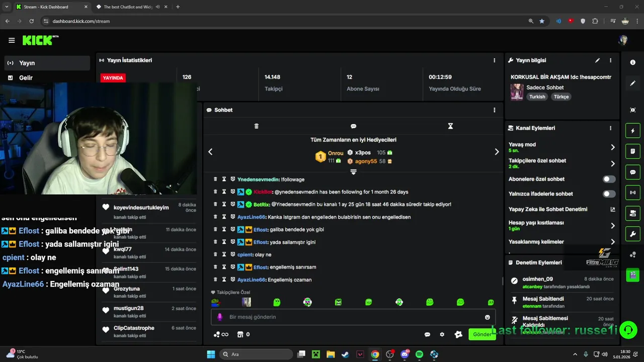Click the trash icon on cpient's message
This screenshot has width=644, height=362.
(215, 254)
